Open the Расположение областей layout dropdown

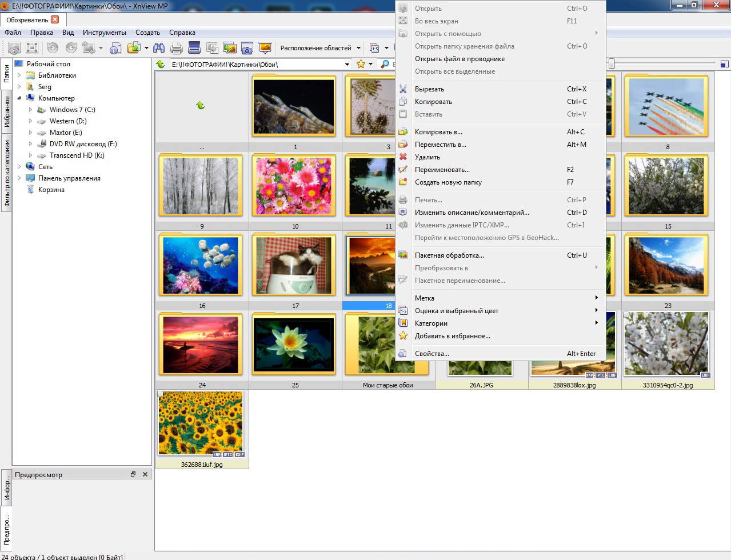pos(358,48)
